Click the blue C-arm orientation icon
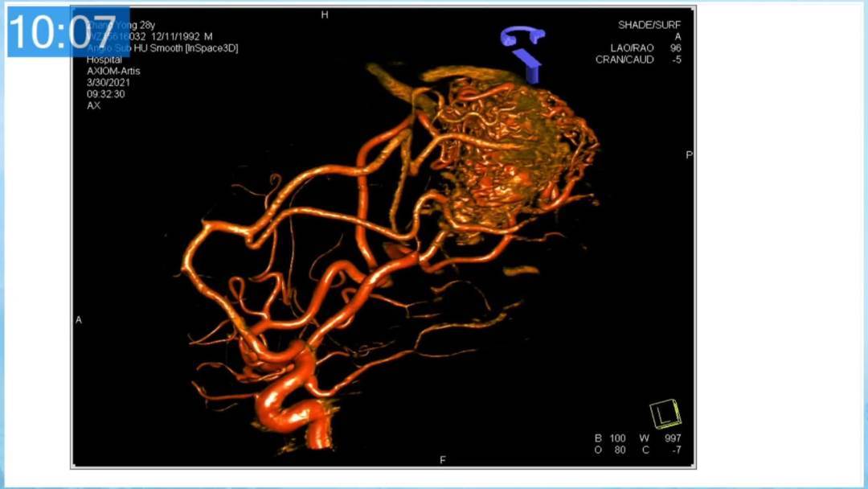The image size is (868, 489). pyautogui.click(x=523, y=51)
